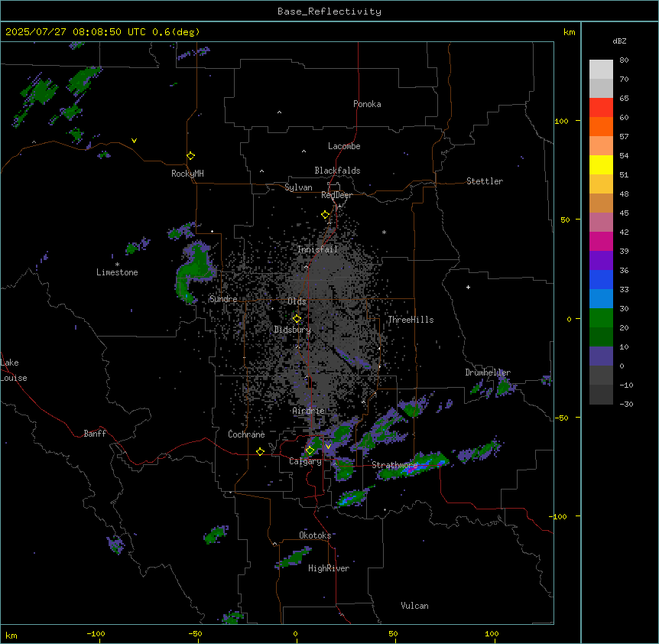Click the Didsbury label

click(293, 330)
